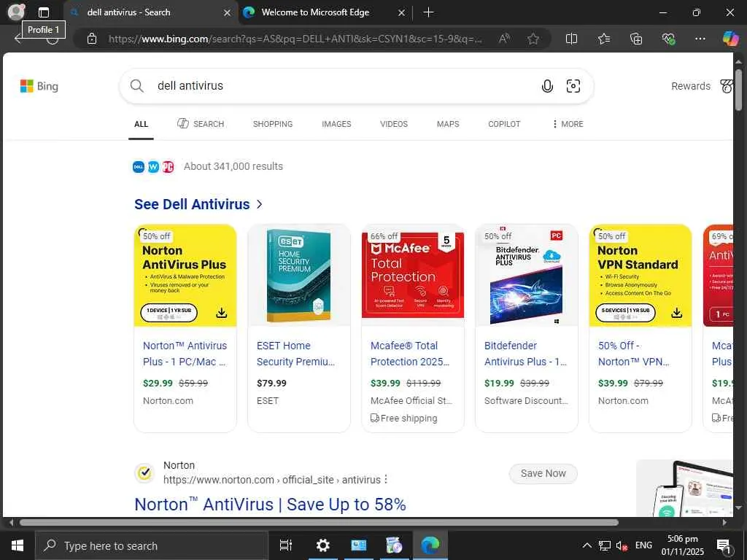This screenshot has width=747, height=560.
Task: Switch to COPILOT tab
Action: click(x=504, y=124)
